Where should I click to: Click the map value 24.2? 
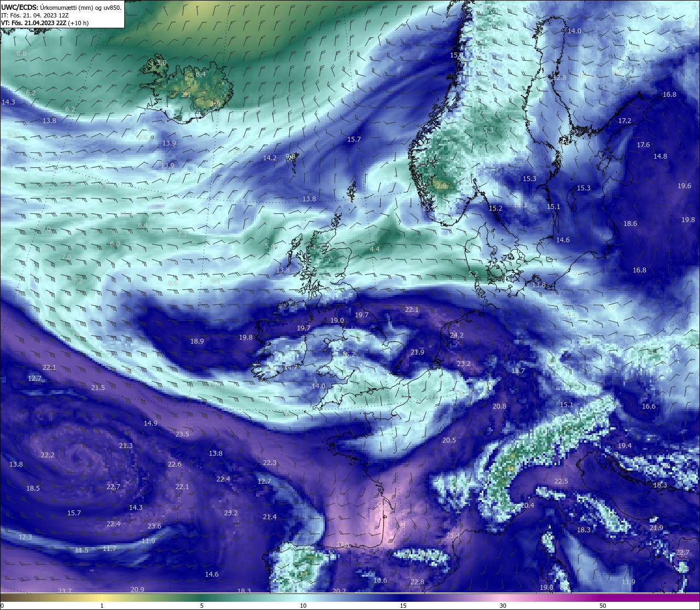[457, 335]
